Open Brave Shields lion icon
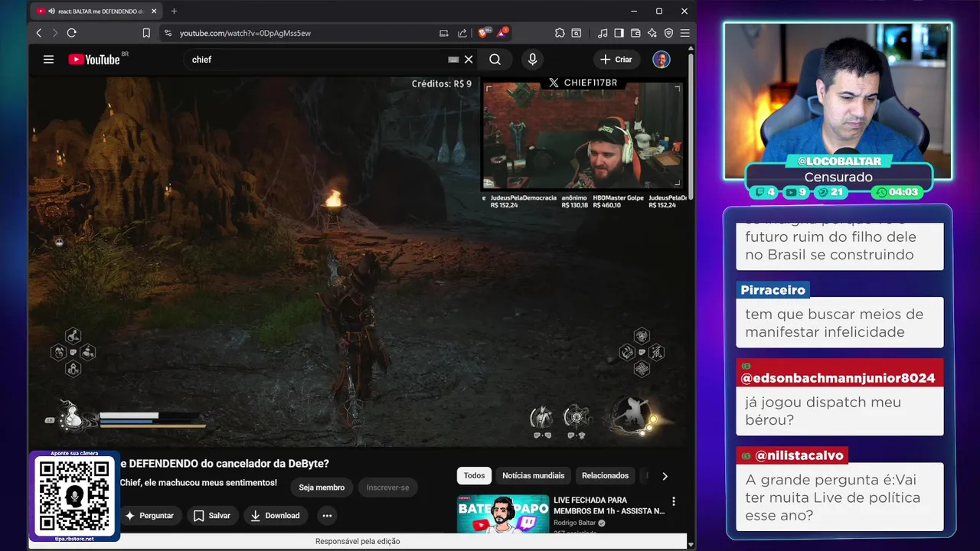Viewport: 980px width, 551px height. pyautogui.click(x=483, y=33)
